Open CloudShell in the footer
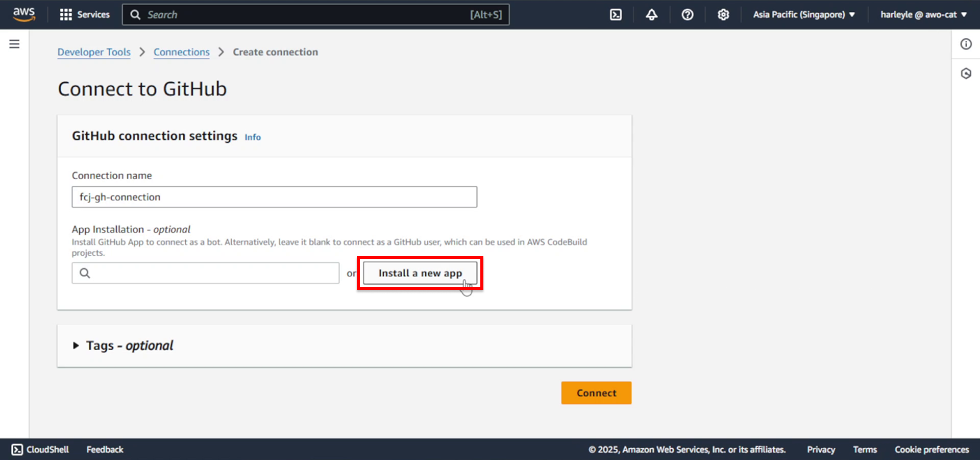Viewport: 980px width, 460px height. click(40, 449)
